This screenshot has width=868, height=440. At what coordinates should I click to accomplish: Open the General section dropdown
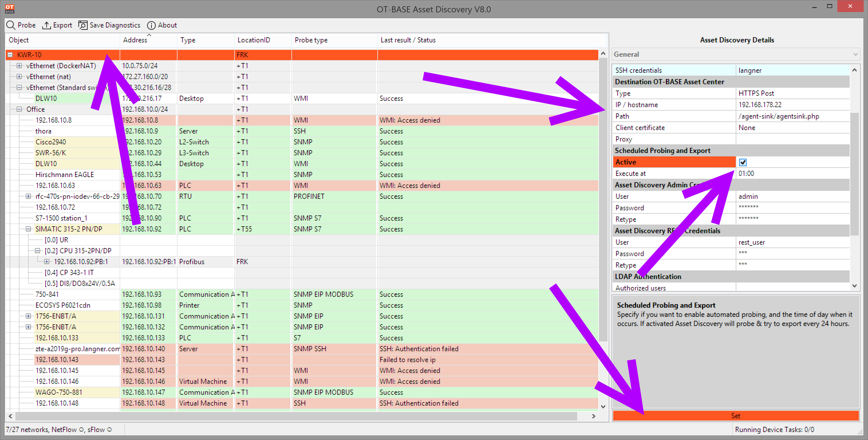736,54
